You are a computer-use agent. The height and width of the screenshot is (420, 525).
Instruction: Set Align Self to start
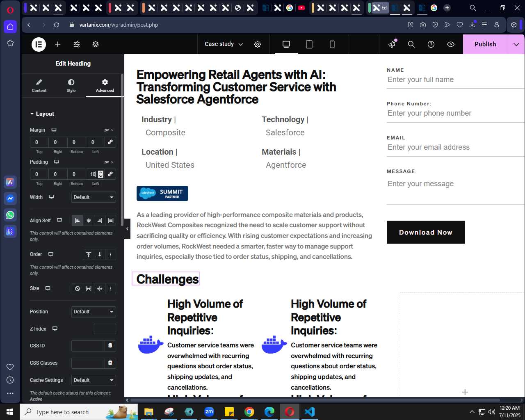point(77,221)
